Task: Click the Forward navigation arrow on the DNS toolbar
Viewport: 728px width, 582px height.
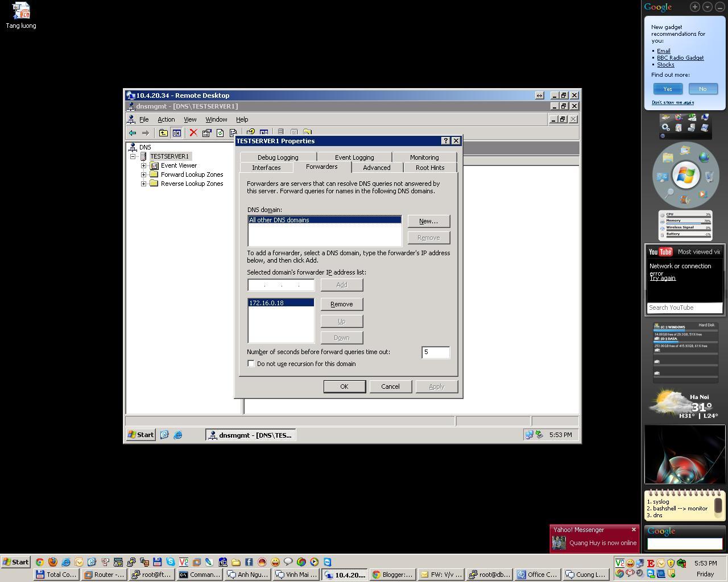Action: coord(146,132)
